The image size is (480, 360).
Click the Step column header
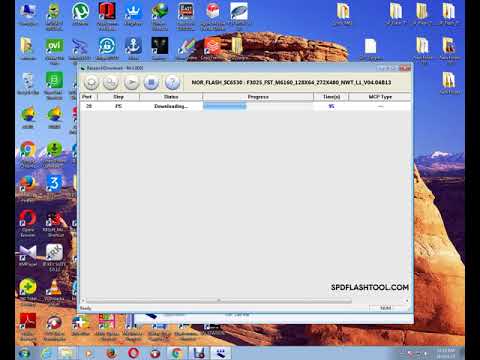click(x=118, y=97)
